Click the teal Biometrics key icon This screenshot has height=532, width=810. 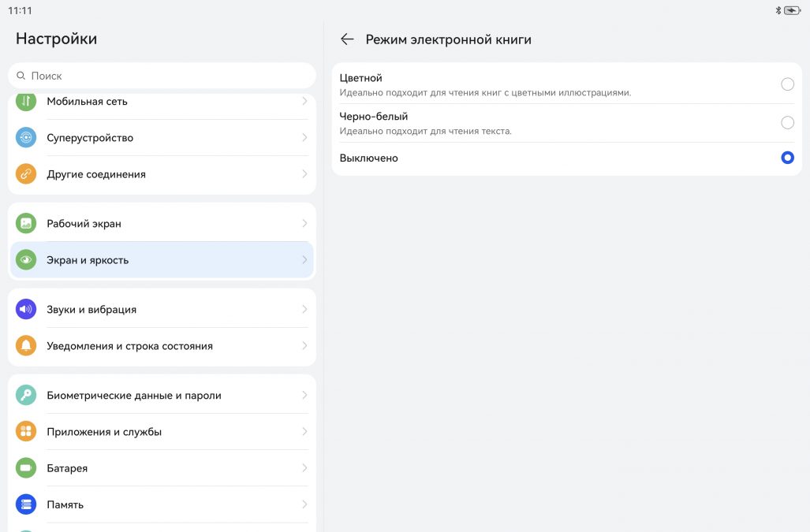(26, 396)
